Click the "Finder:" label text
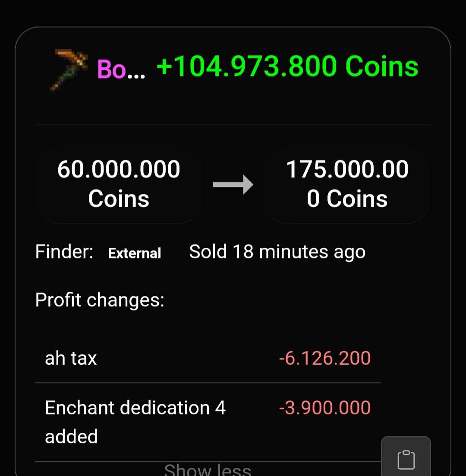This screenshot has height=476, width=466. click(x=64, y=252)
